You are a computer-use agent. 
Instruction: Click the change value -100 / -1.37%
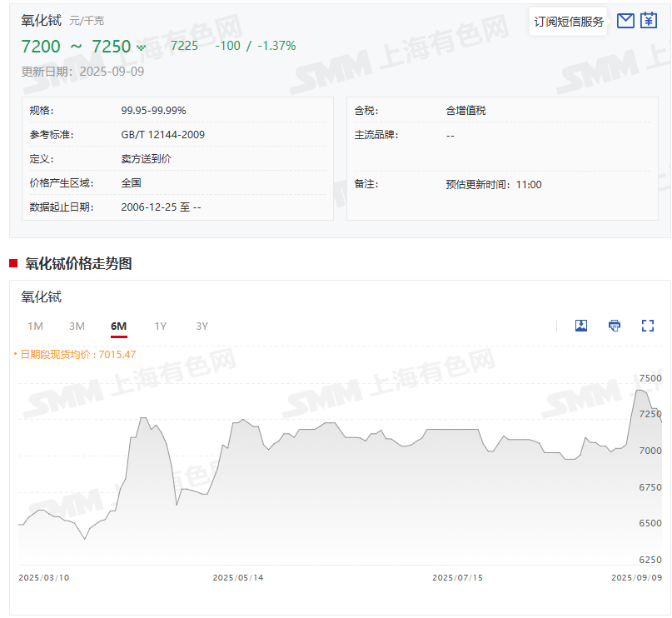[256, 46]
